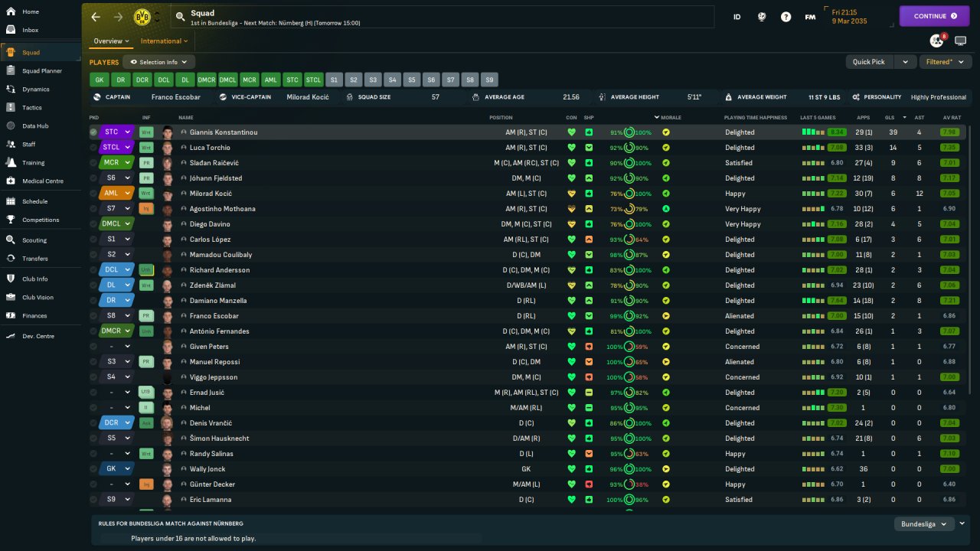
Task: Click the squad search input field
Action: point(444,17)
